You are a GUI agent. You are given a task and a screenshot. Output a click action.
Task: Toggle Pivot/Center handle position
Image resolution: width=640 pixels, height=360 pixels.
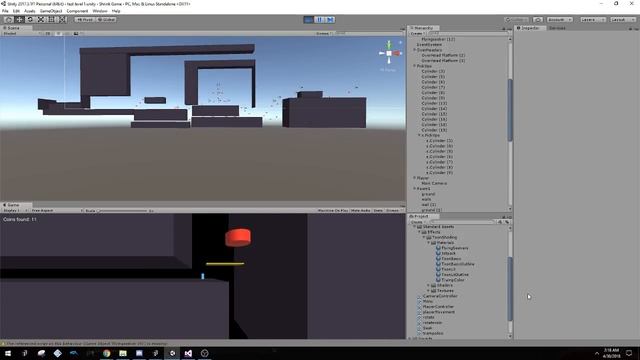tap(84, 20)
